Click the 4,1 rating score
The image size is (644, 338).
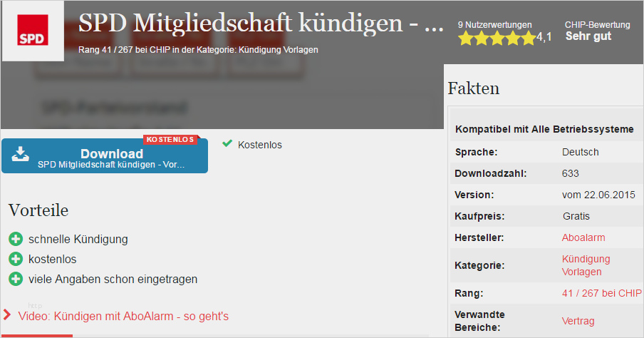coord(544,38)
